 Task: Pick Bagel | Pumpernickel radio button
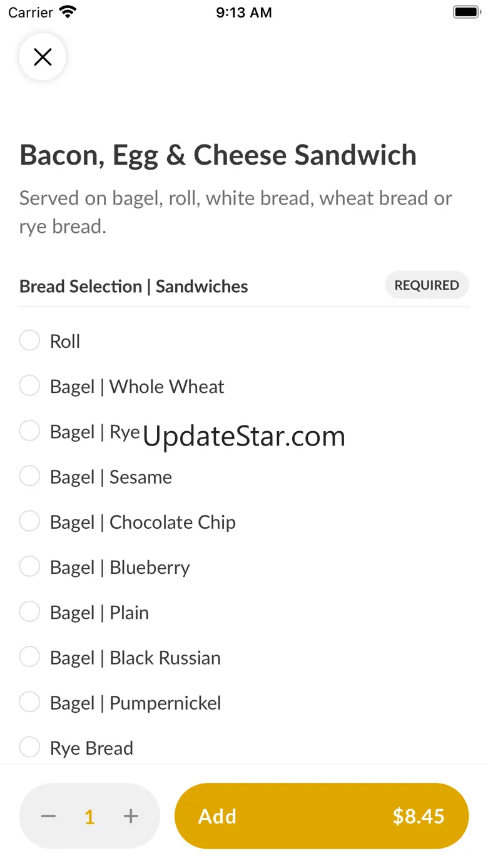(x=29, y=703)
